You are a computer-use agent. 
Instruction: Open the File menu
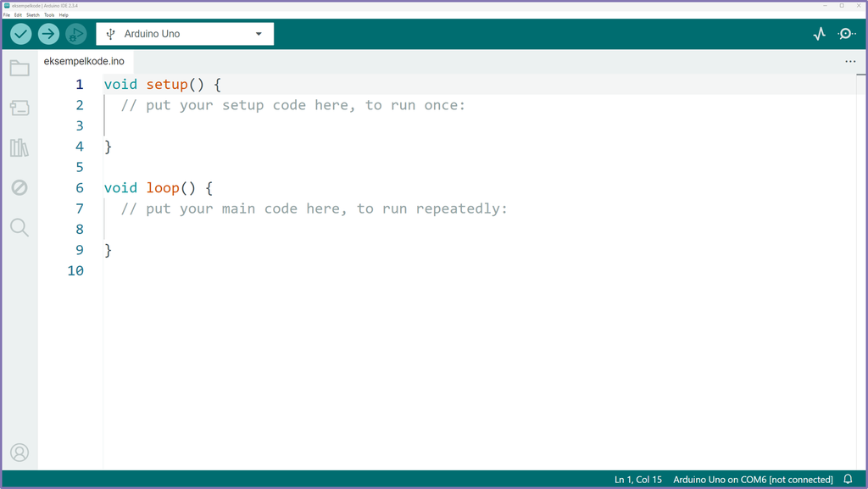[x=7, y=15]
